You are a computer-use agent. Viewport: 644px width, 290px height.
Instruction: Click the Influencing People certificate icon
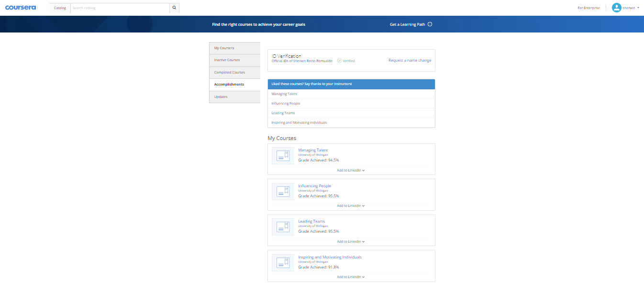283,192
